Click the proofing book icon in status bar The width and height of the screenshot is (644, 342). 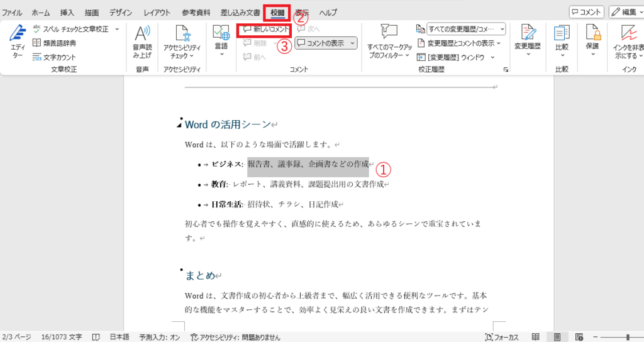coord(96,337)
